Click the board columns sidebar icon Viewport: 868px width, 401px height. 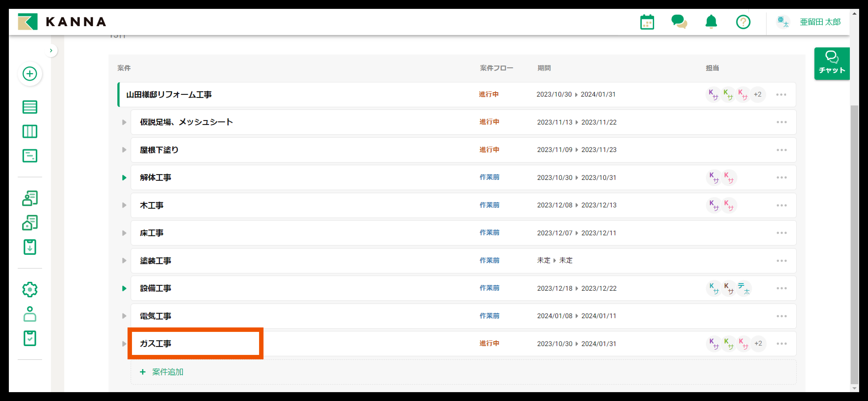30,132
